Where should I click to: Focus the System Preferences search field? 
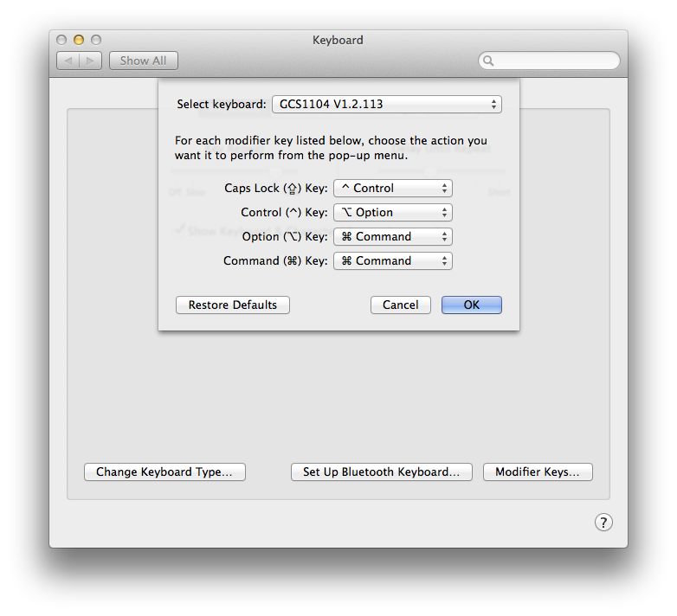pos(549,61)
